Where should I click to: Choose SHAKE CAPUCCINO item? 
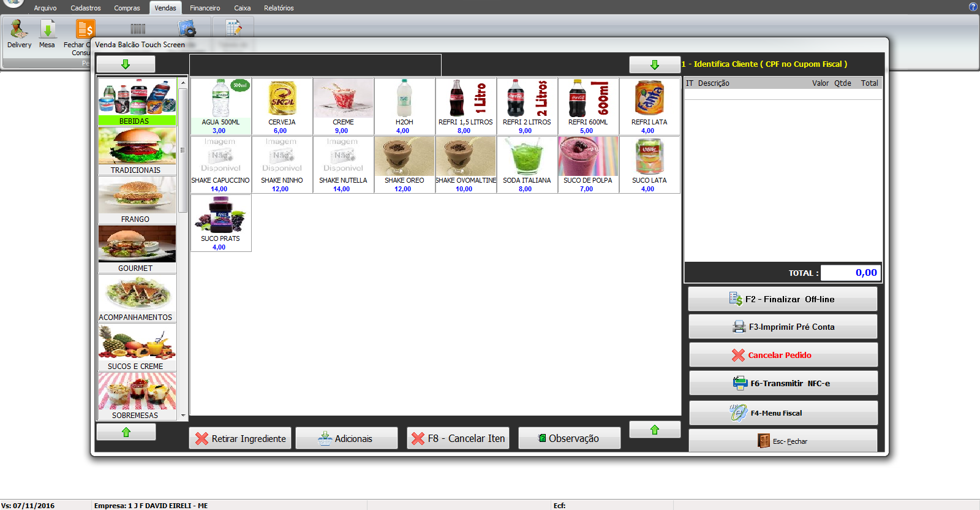pos(221,164)
